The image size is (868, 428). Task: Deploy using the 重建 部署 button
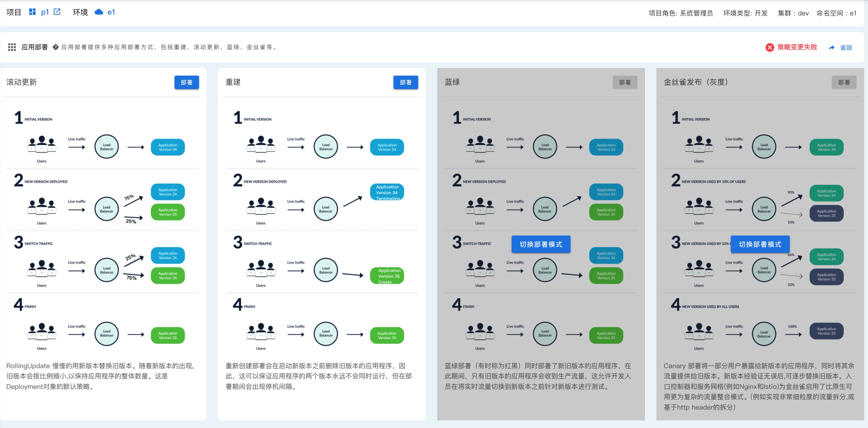tap(406, 82)
